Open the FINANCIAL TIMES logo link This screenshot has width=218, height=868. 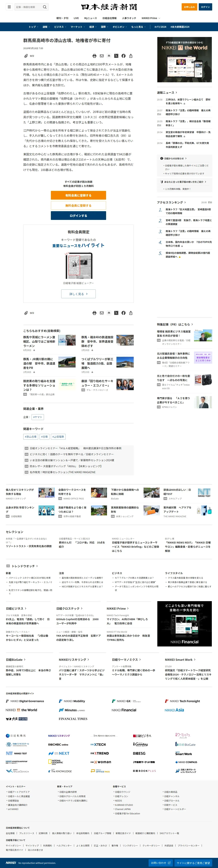coord(73,719)
